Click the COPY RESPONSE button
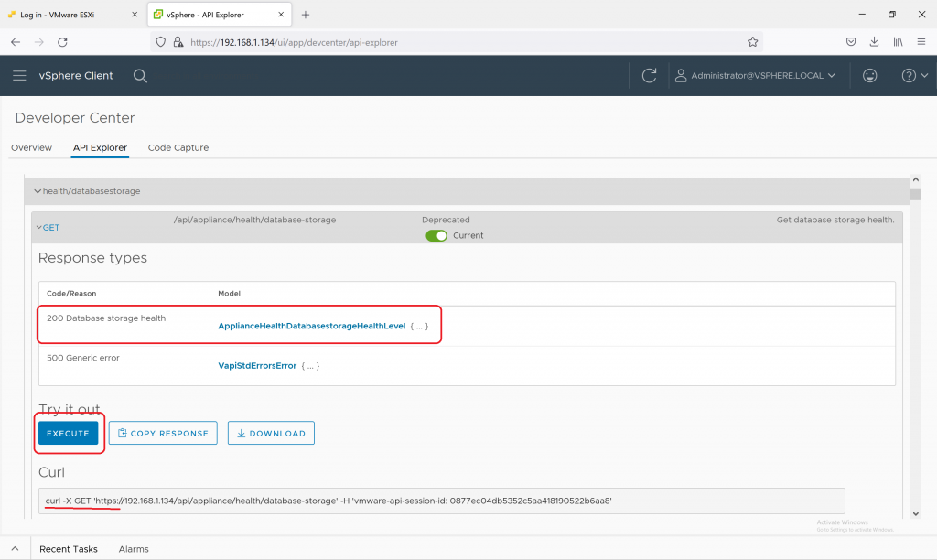 click(x=163, y=434)
